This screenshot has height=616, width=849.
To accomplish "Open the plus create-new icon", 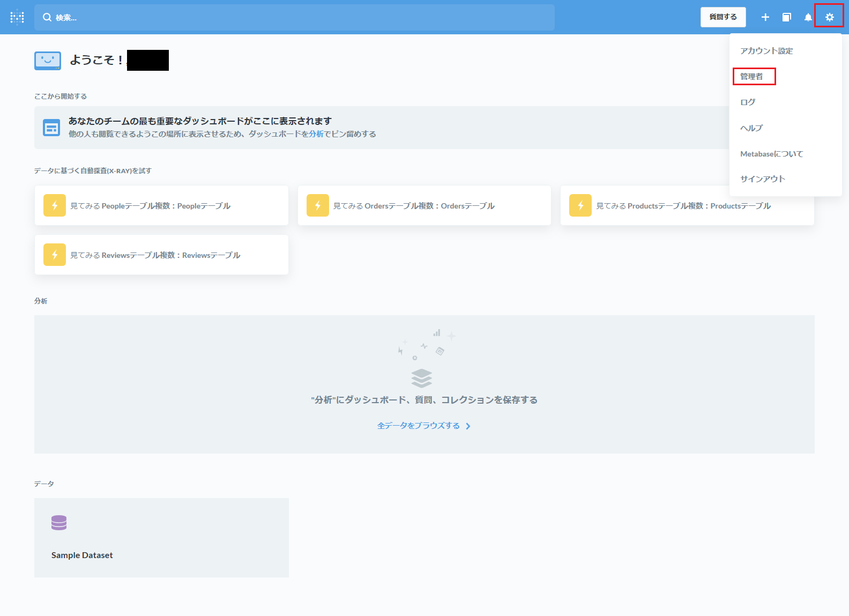I will [x=765, y=17].
